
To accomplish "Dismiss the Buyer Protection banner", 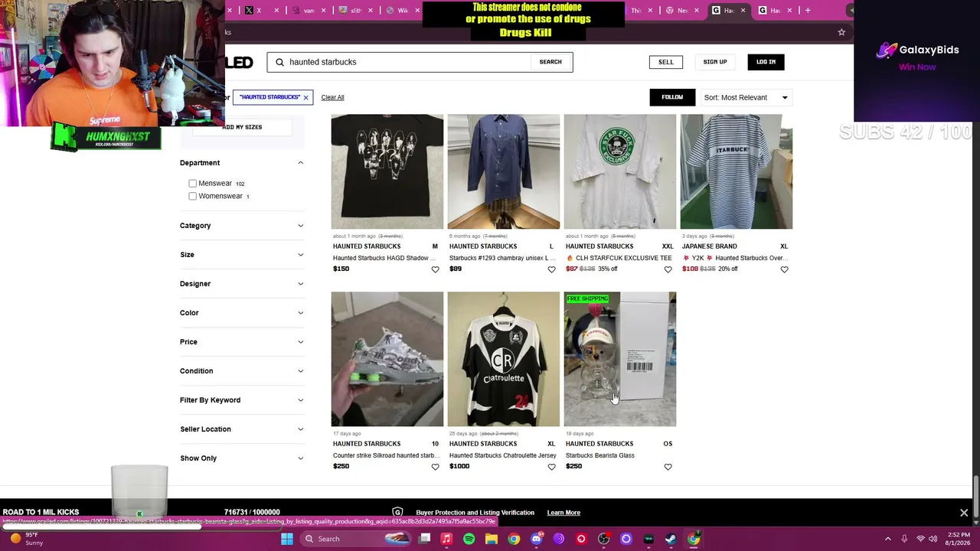I will coord(964,513).
